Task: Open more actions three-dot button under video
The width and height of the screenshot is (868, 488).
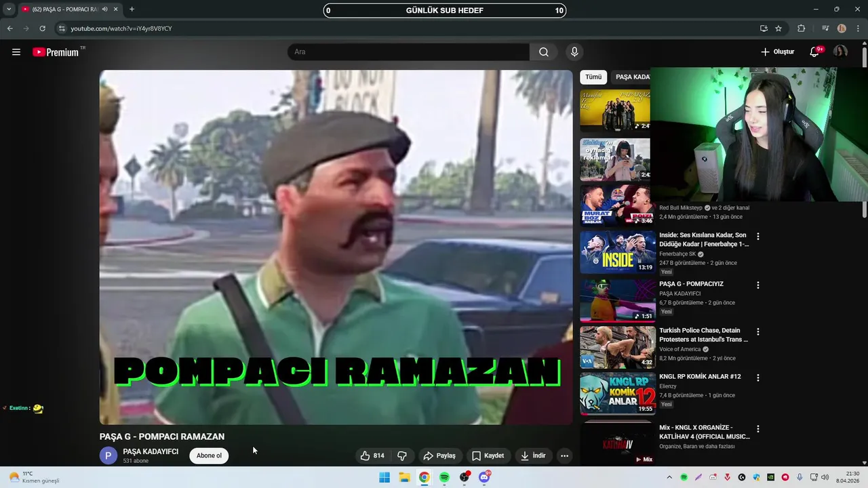Action: [564, 456]
